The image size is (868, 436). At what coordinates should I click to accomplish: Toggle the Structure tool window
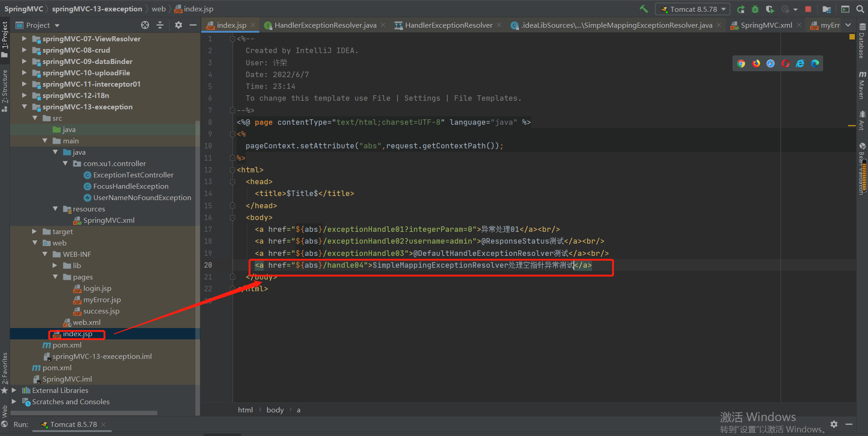tap(5, 91)
